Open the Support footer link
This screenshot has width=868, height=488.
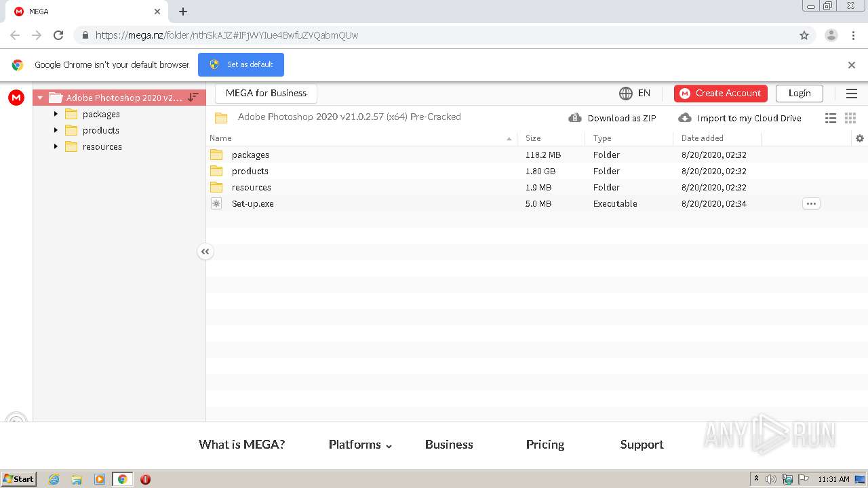pyautogui.click(x=642, y=445)
